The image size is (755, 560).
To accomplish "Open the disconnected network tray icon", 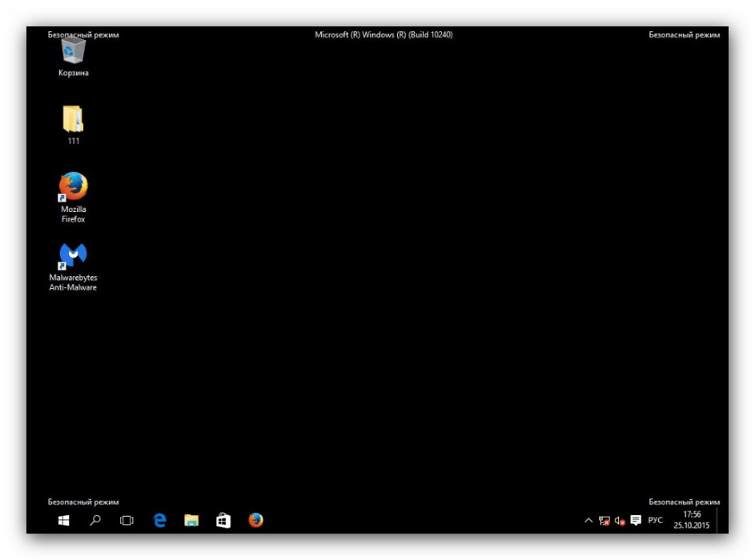I will click(x=604, y=521).
